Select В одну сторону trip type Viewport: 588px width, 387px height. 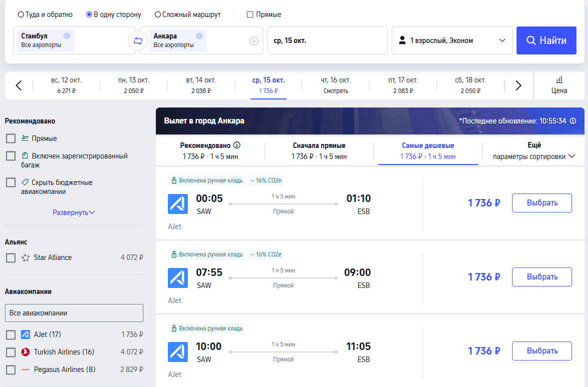tap(113, 14)
